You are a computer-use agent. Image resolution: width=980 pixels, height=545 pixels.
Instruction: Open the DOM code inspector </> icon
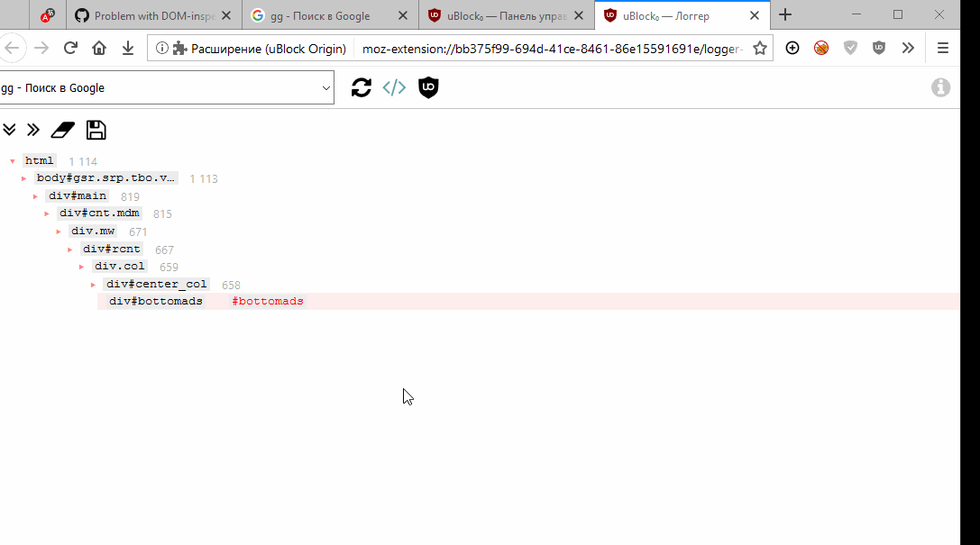click(394, 87)
